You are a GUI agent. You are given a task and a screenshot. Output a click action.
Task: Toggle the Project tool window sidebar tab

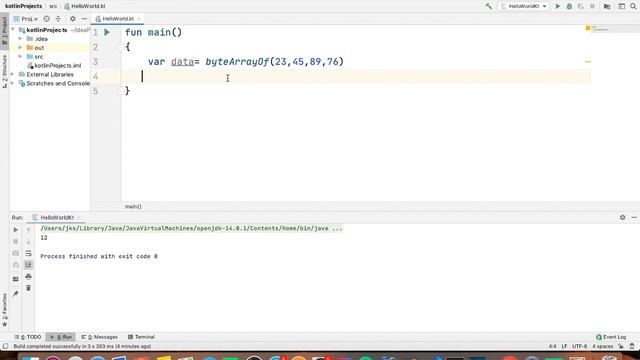coord(4,31)
